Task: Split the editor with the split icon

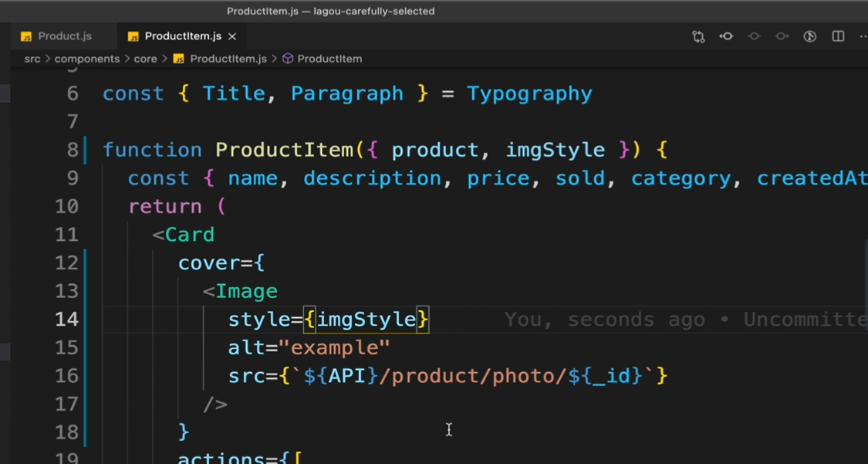Action: (x=838, y=36)
